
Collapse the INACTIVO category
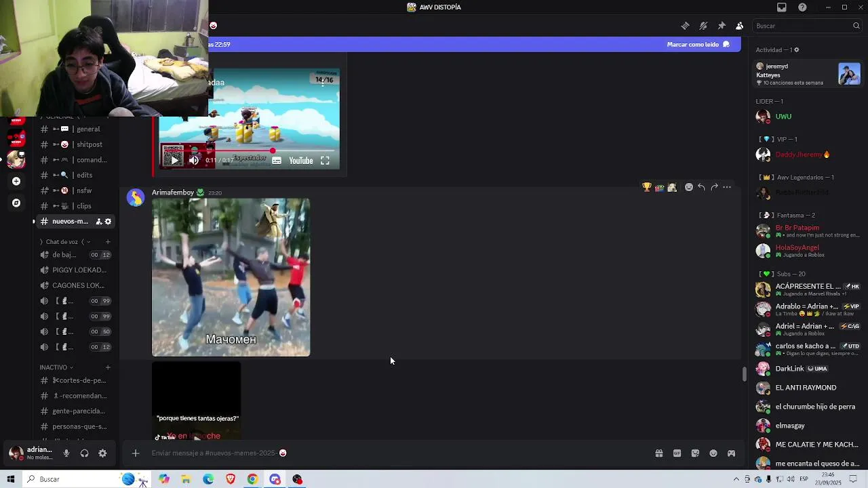point(56,367)
